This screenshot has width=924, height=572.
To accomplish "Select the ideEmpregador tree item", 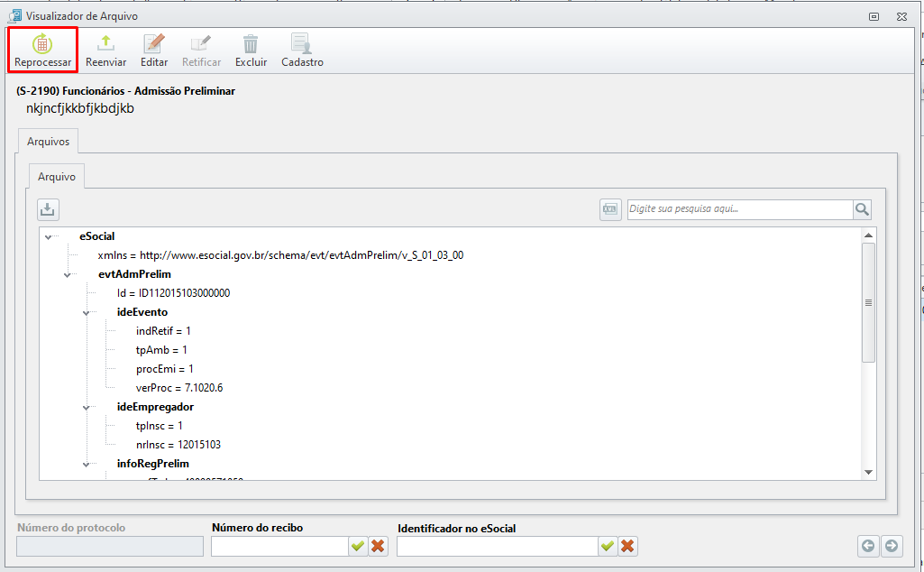I will point(155,406).
